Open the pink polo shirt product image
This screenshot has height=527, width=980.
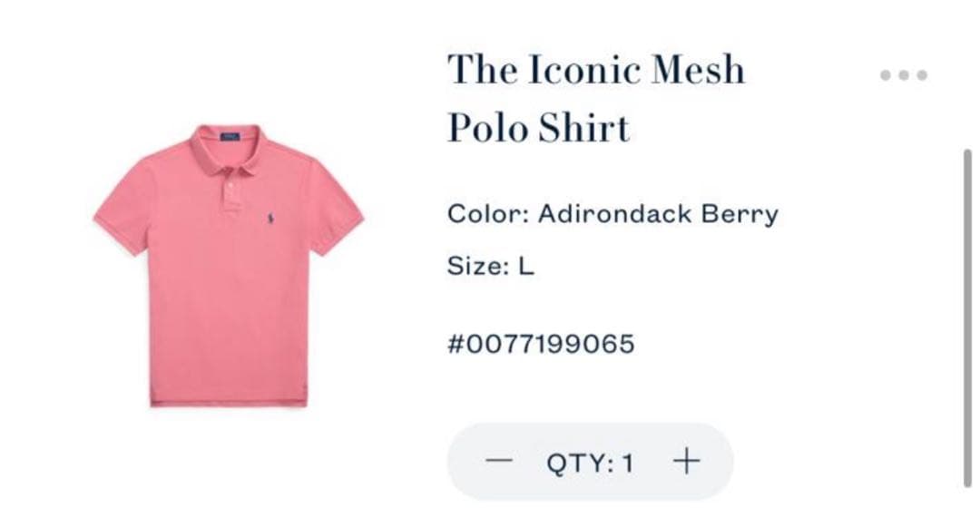229,266
